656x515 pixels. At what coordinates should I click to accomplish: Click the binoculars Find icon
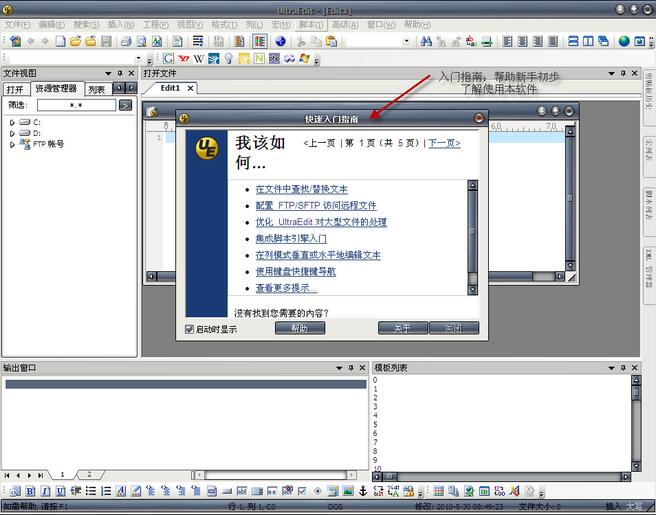pos(426,41)
